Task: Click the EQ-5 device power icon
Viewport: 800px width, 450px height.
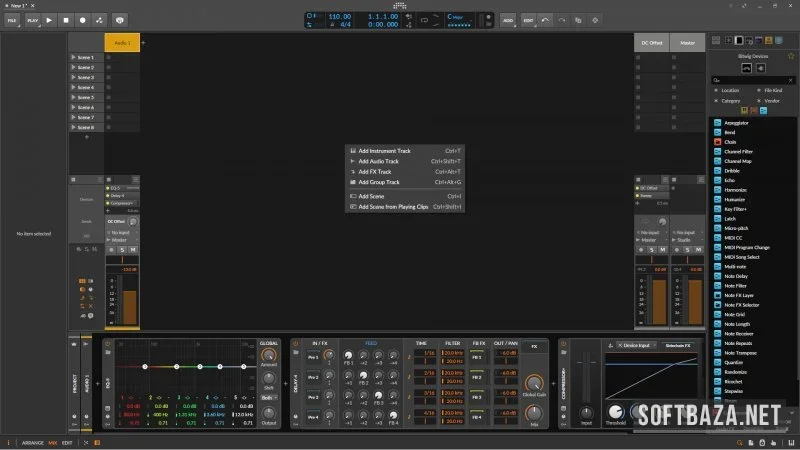Action: [109, 343]
